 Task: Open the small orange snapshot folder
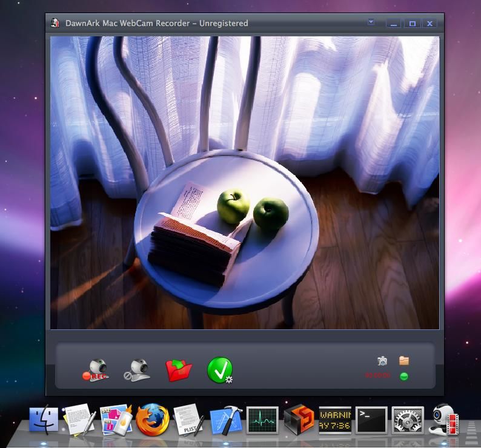tap(404, 361)
